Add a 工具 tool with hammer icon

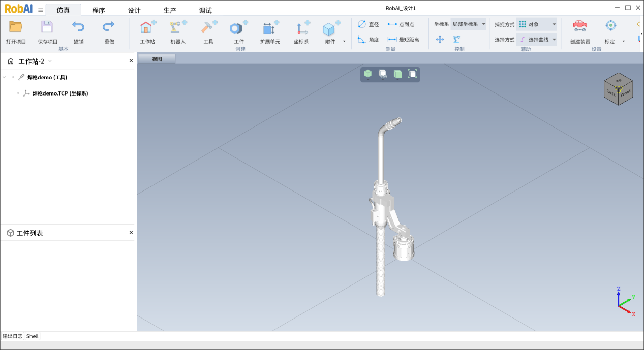pyautogui.click(x=208, y=27)
